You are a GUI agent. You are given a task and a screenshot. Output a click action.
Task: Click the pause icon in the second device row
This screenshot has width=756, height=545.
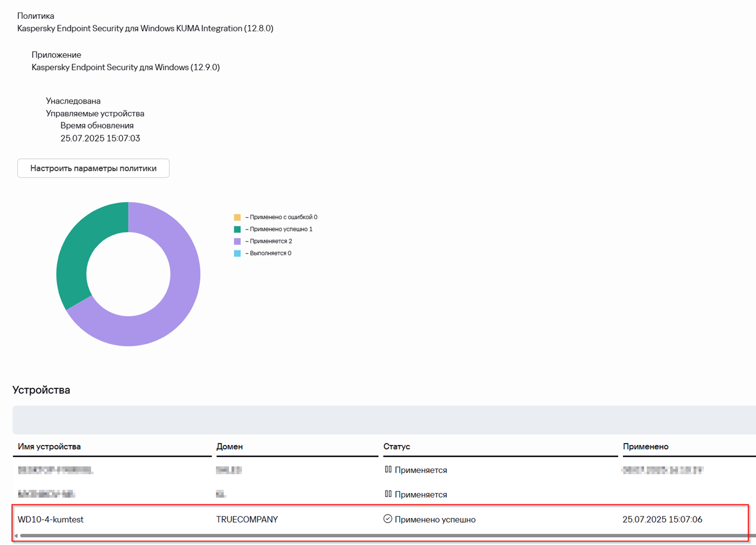388,494
